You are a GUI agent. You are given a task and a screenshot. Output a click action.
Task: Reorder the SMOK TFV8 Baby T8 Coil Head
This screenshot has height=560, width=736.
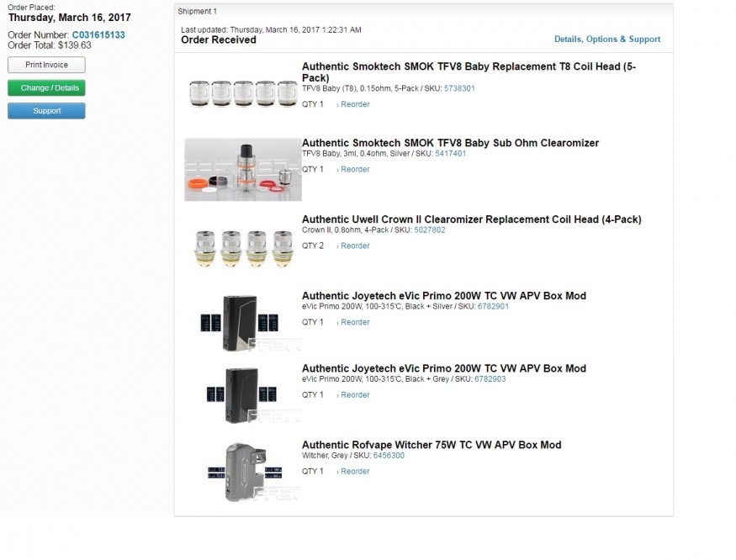point(354,105)
